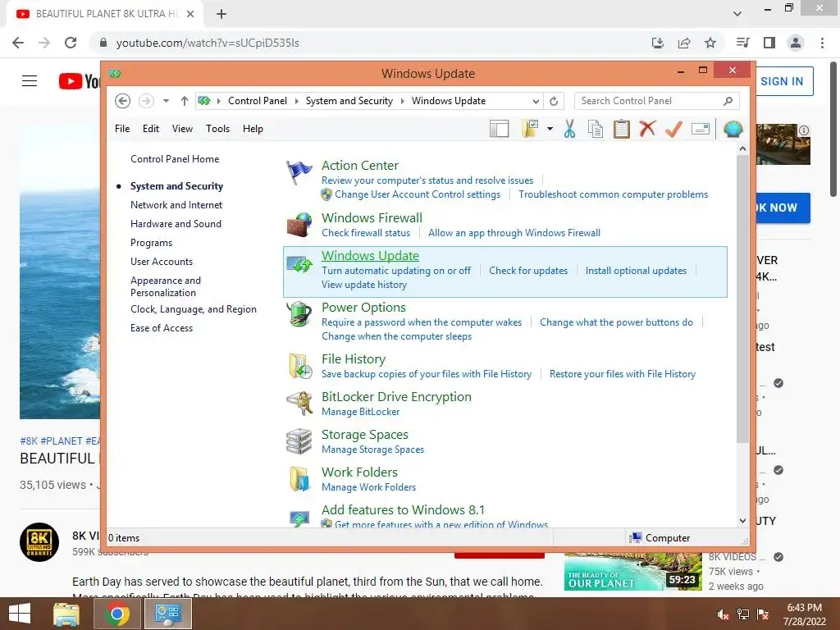
Task: Click the Windows Update icon in list
Action: pyautogui.click(x=299, y=264)
